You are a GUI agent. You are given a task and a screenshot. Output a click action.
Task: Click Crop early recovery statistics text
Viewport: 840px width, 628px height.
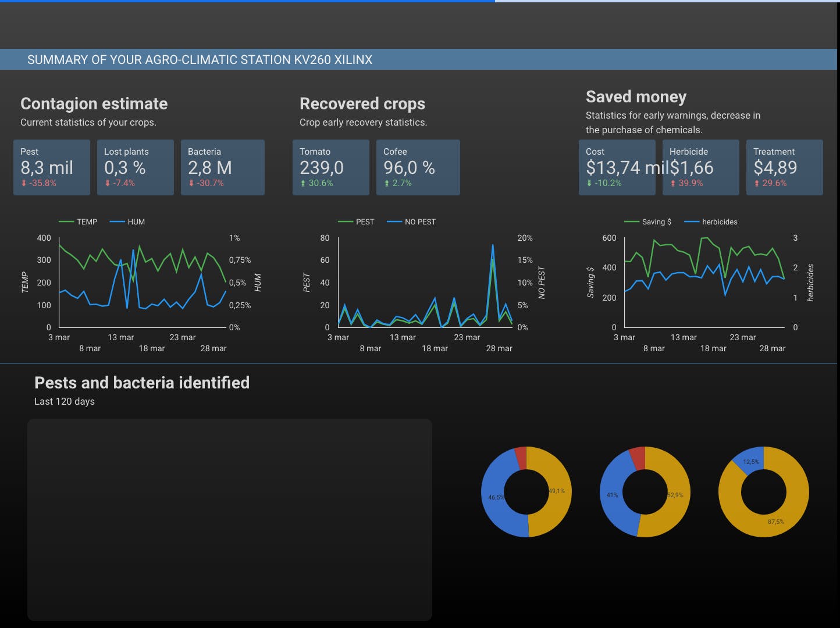(364, 122)
